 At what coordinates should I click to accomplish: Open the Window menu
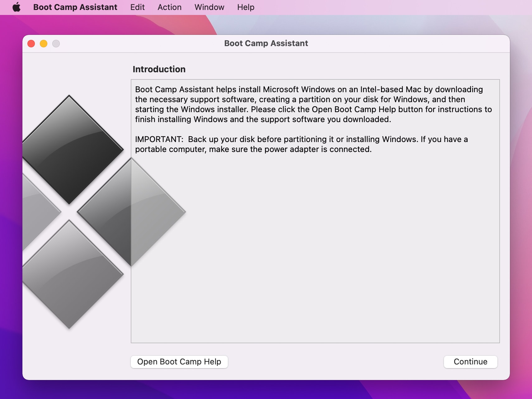(x=209, y=7)
